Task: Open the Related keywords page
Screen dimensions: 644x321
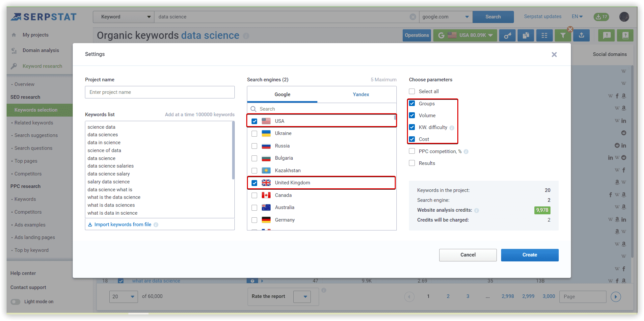Action: coord(34,122)
